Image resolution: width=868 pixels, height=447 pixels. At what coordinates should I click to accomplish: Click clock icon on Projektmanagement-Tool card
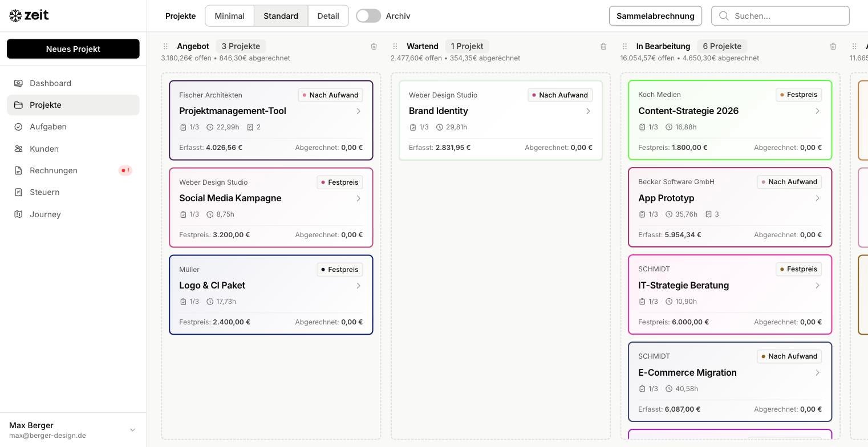pos(210,127)
